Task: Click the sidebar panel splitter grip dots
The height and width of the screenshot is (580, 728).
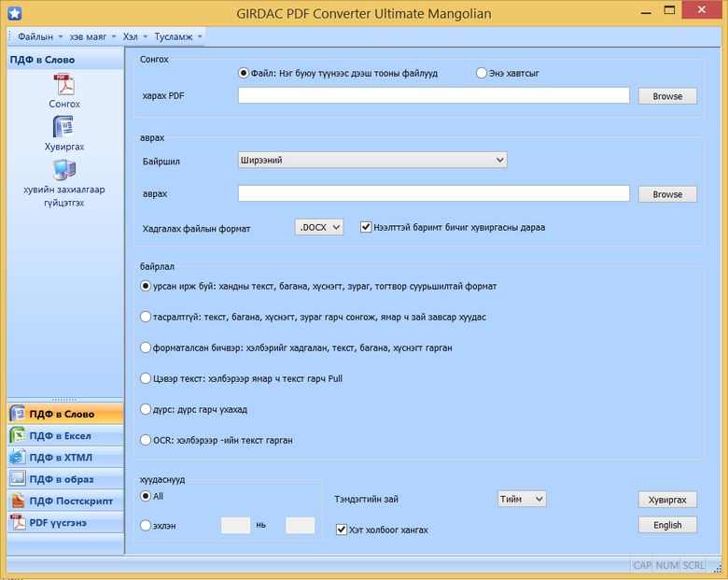Action: click(x=64, y=399)
